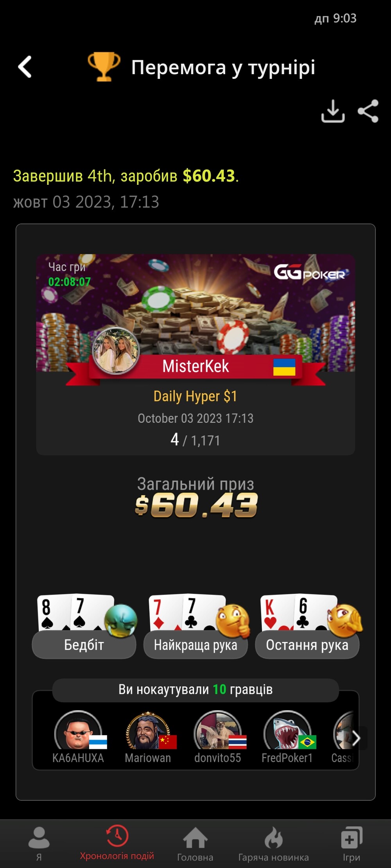Share the tournament win card
391x868 pixels.
click(368, 111)
